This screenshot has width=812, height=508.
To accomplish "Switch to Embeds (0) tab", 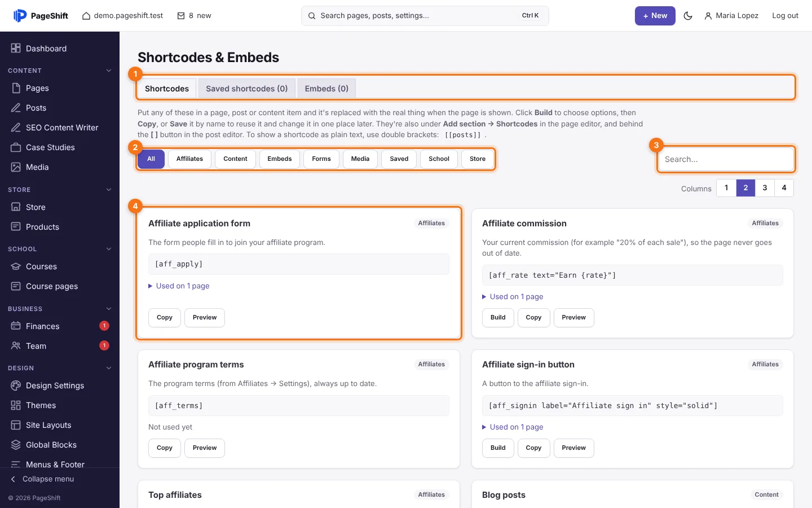I will (326, 89).
